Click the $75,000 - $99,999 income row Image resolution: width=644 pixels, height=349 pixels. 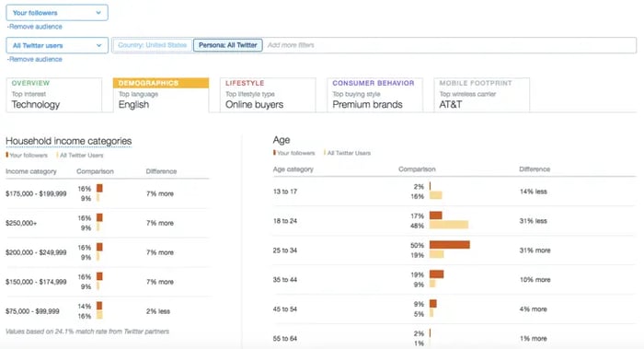tap(108, 311)
